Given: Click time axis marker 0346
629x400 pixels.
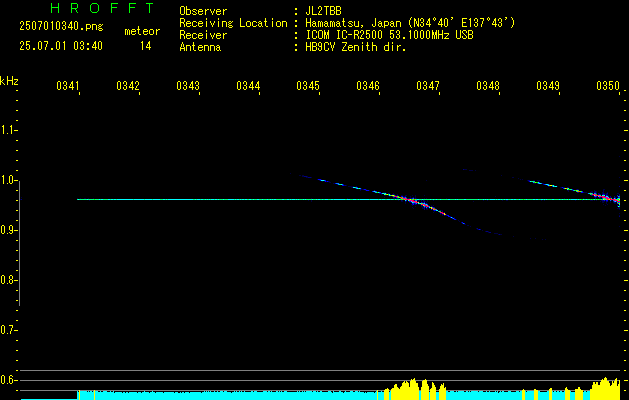Looking at the screenshot, I should click(368, 86).
